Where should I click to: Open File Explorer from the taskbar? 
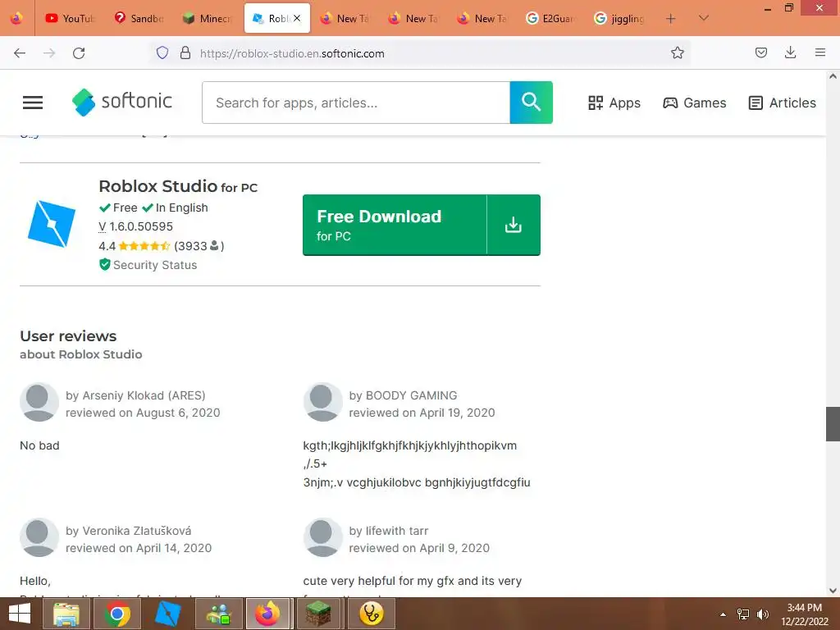[66, 614]
